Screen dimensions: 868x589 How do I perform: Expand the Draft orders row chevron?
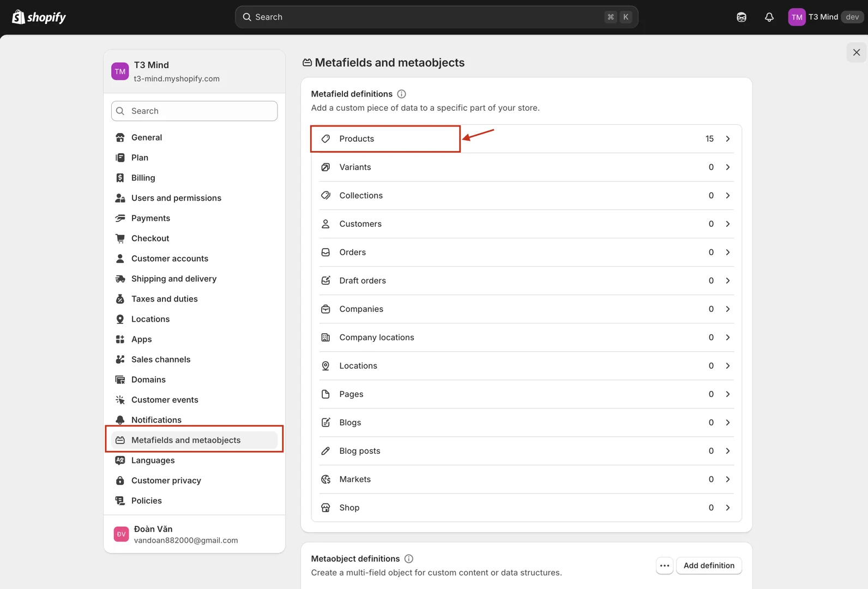coord(728,280)
